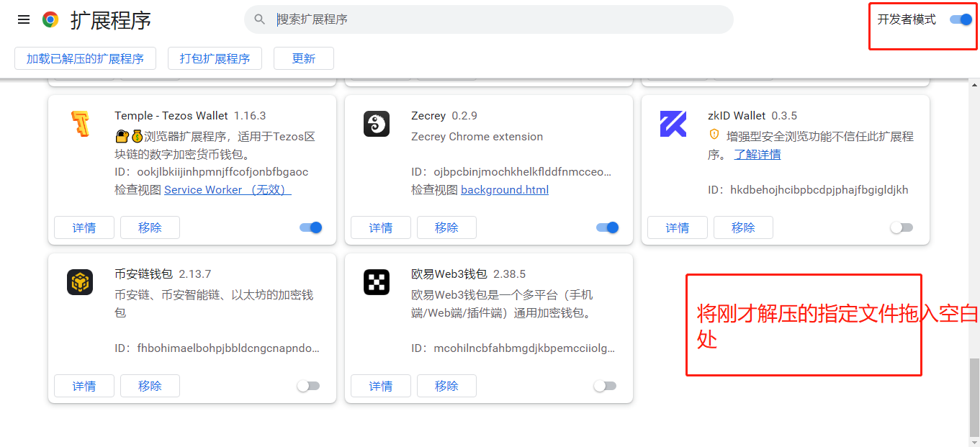Disable the Temple Tezos Wallet extension

(x=311, y=227)
